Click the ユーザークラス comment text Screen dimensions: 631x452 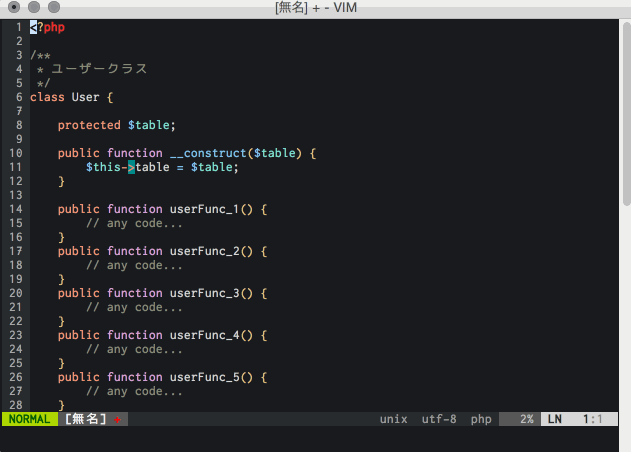point(99,69)
